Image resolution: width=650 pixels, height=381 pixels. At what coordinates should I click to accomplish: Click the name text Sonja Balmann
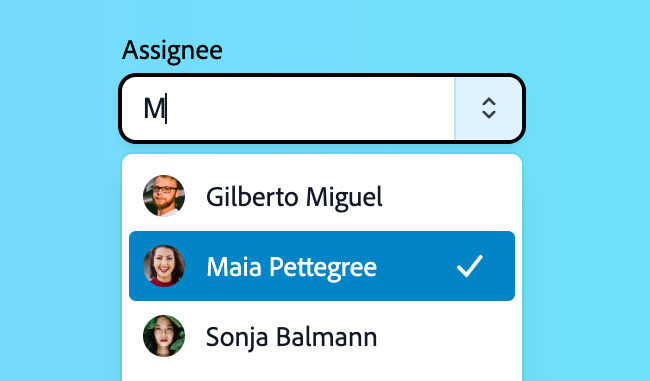tap(291, 337)
